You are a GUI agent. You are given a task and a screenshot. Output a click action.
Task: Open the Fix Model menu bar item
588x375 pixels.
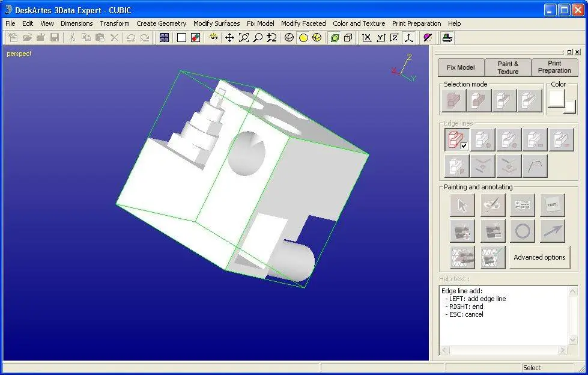(260, 23)
